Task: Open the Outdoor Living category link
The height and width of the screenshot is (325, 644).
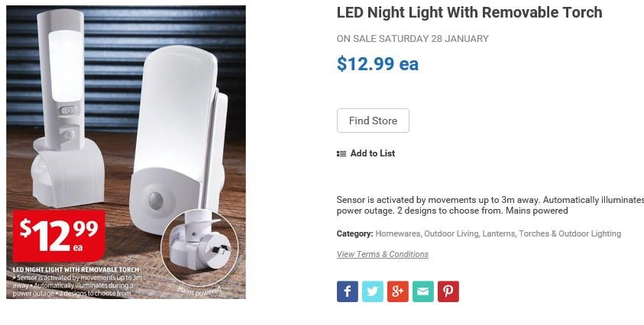Action: pyautogui.click(x=450, y=234)
